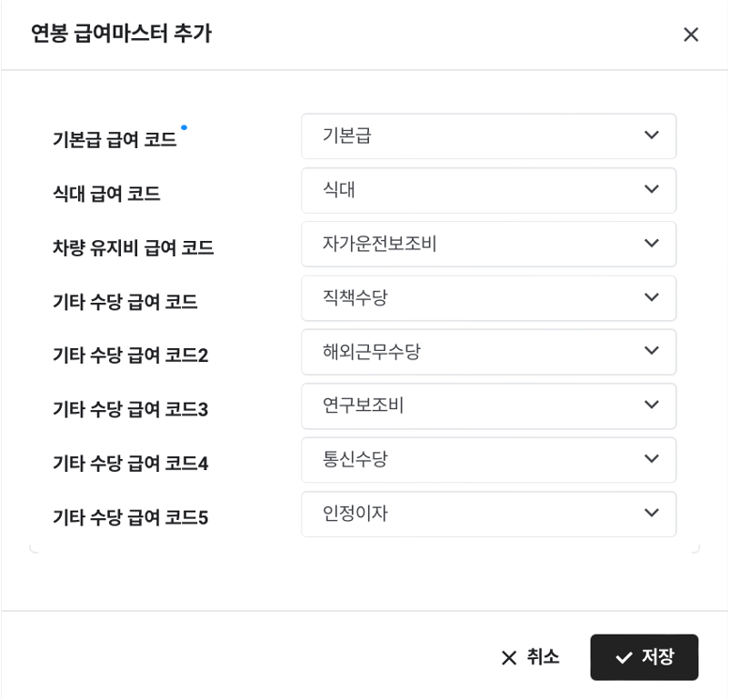Expand chevron arrow beside 기본급
The image size is (729, 700).
click(651, 135)
